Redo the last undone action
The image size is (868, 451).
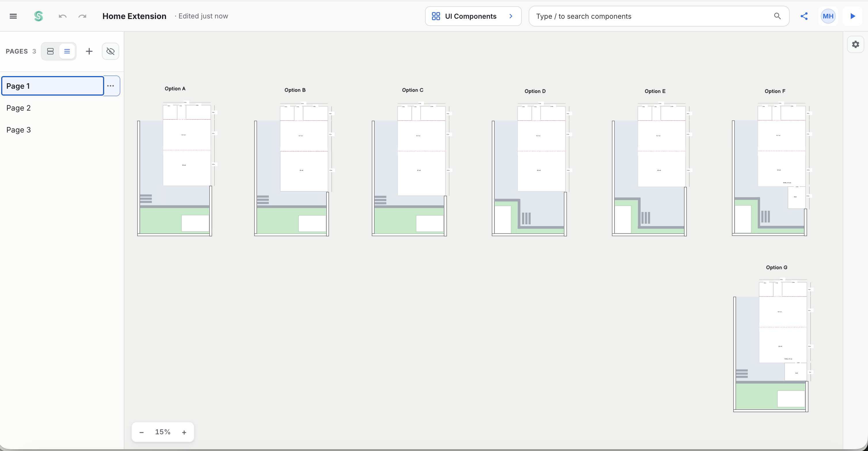pyautogui.click(x=82, y=16)
